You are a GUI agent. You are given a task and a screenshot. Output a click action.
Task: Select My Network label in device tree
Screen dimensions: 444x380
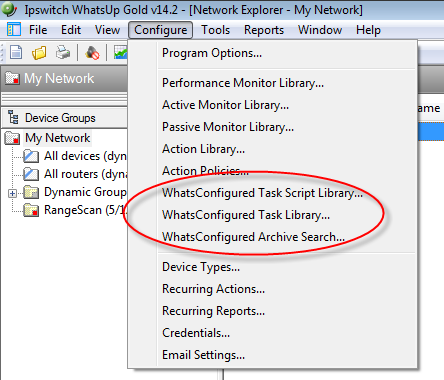click(58, 138)
